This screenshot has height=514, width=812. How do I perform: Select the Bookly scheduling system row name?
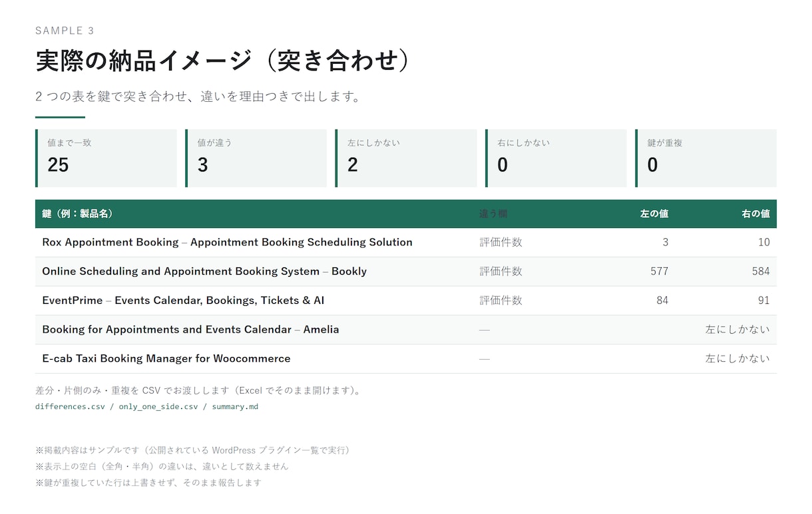204,271
